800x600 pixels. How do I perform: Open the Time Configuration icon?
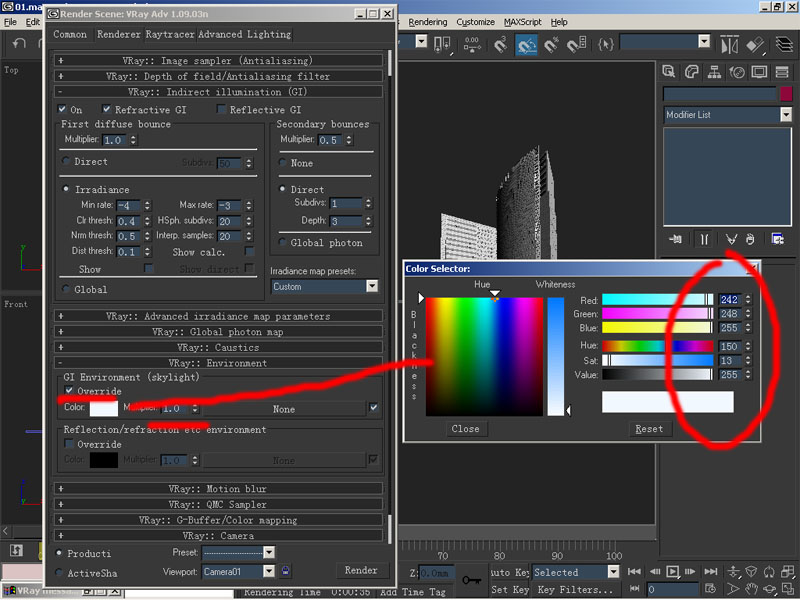click(x=710, y=589)
